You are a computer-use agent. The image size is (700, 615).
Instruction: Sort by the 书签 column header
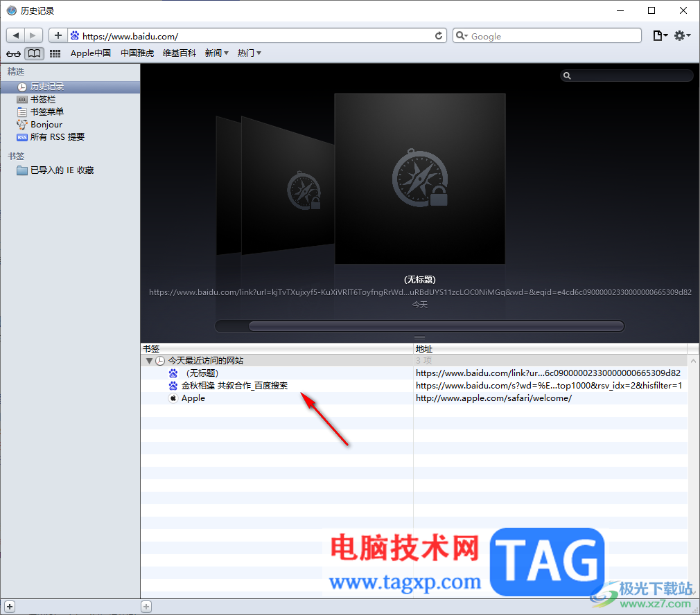point(277,348)
